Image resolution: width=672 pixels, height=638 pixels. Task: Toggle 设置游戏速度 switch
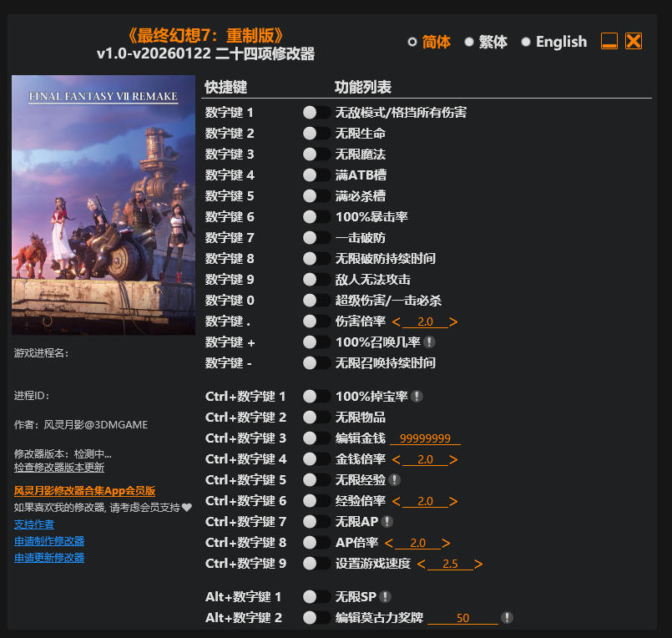coord(316,564)
